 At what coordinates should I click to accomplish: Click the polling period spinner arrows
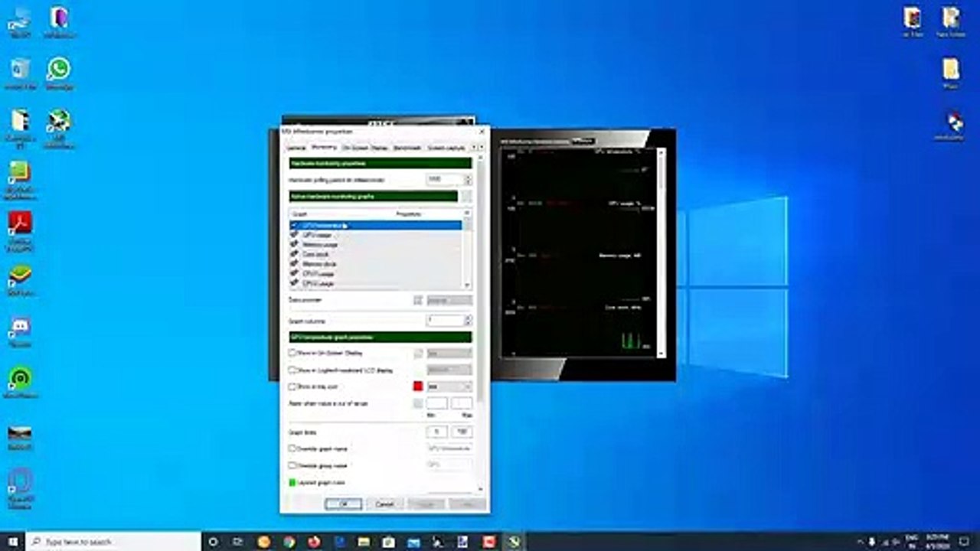click(x=468, y=179)
